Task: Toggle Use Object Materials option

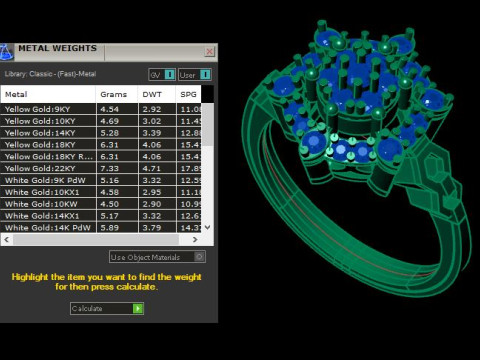Action: coord(157,257)
